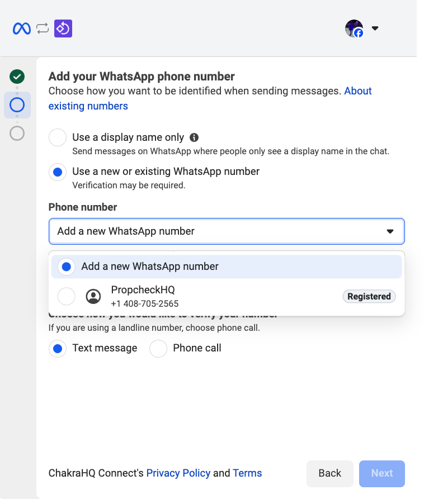The width and height of the screenshot is (424, 504).
Task: Click the completed green checkmark step
Action: 17,77
